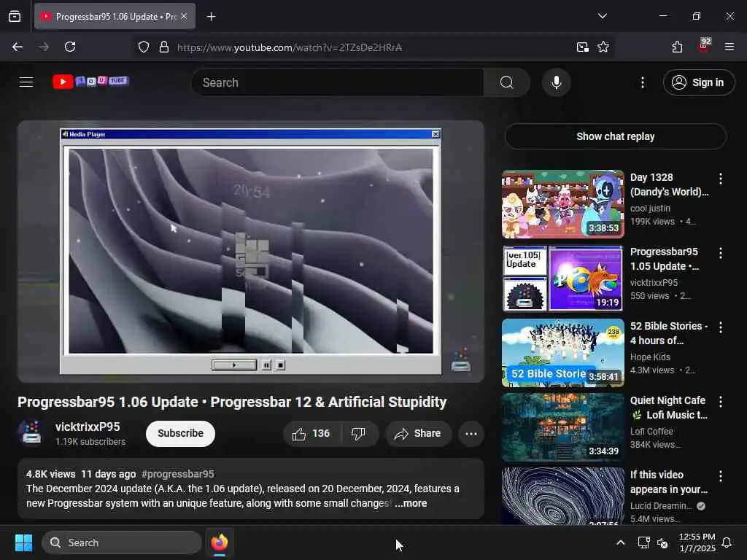
Task: Like the video with 136 likes
Action: tap(311, 433)
